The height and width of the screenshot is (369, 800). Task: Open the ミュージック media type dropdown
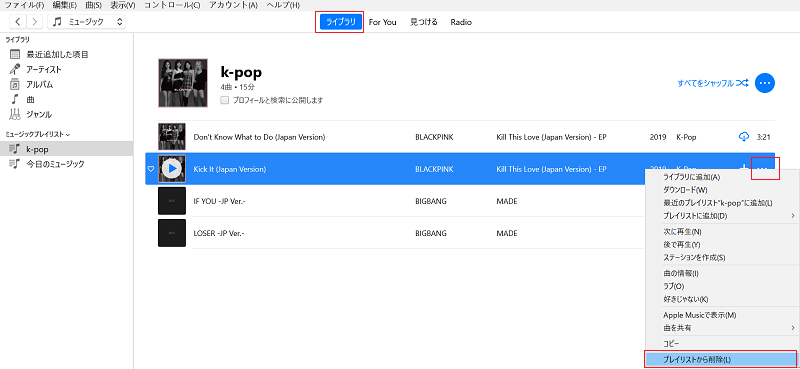(86, 21)
